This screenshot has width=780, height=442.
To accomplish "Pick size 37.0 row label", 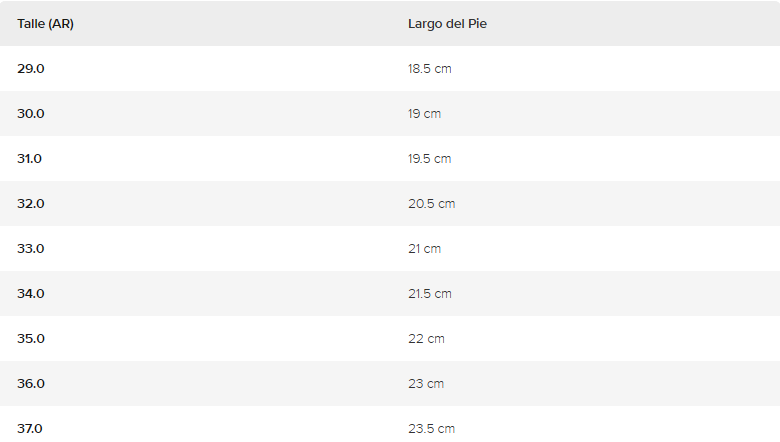I will coord(30,428).
